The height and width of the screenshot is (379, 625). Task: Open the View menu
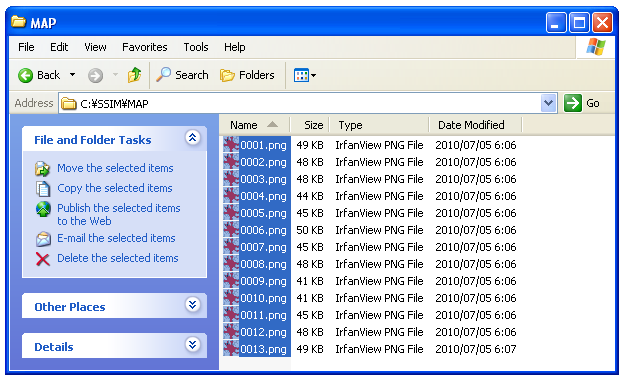click(x=95, y=47)
